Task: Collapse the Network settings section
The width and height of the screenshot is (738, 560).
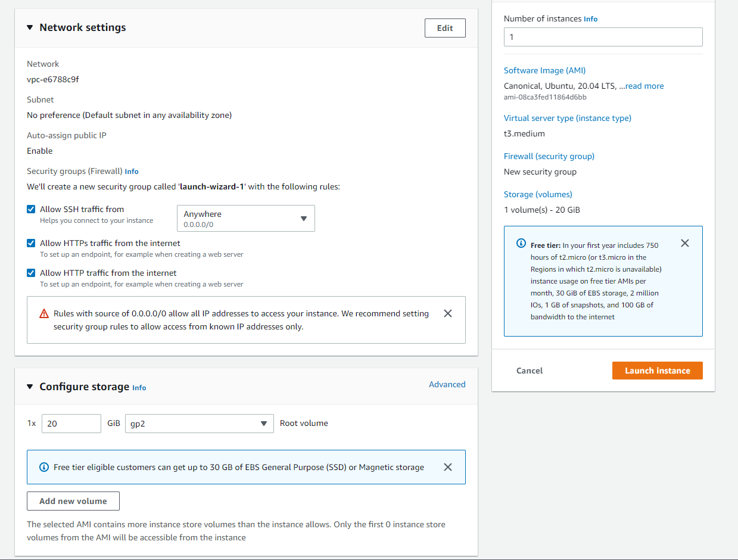Action: 30,28
